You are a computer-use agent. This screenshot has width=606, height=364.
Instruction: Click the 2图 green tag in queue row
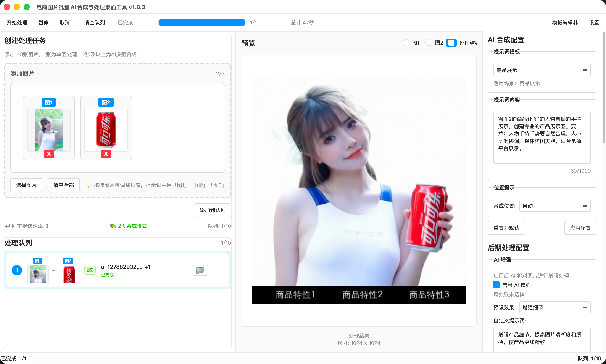pyautogui.click(x=90, y=270)
